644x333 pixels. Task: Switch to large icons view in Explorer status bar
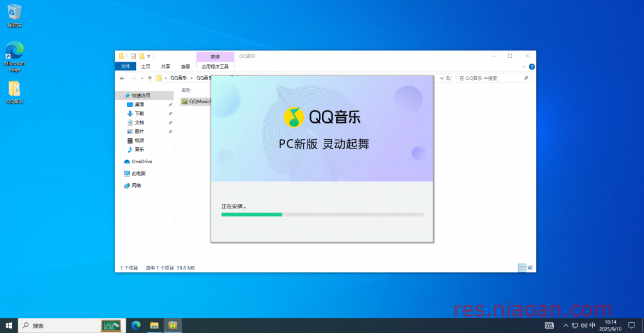pyautogui.click(x=530, y=268)
